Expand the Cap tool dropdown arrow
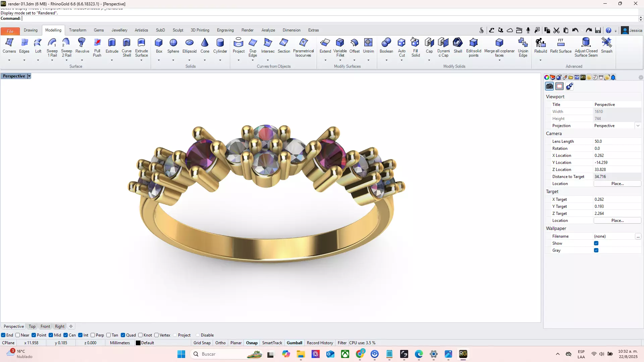This screenshot has width=644, height=362. point(429,60)
